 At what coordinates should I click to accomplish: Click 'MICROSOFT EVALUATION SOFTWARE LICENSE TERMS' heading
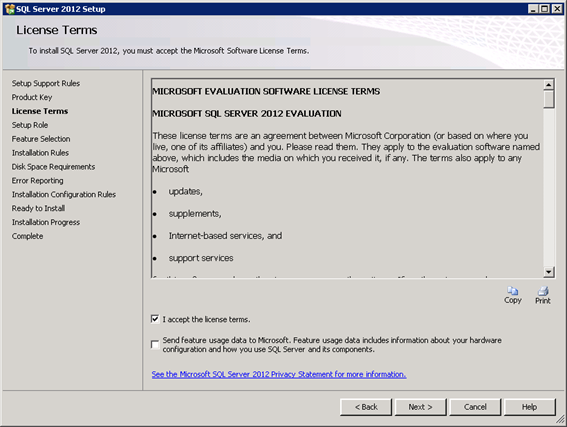[266, 91]
